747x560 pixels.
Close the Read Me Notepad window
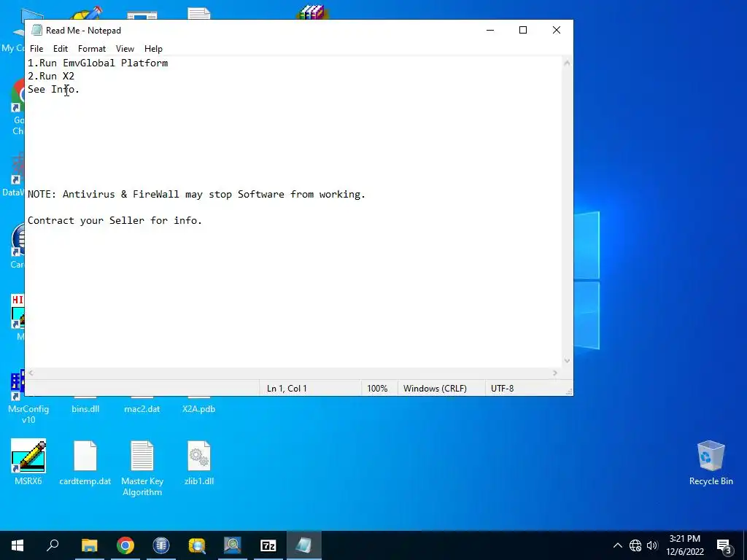point(557,30)
